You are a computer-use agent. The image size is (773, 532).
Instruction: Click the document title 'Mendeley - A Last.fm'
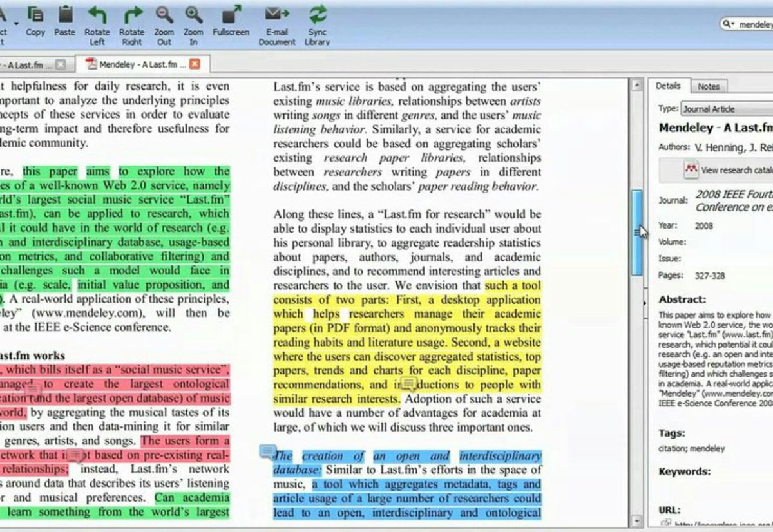coord(716,128)
